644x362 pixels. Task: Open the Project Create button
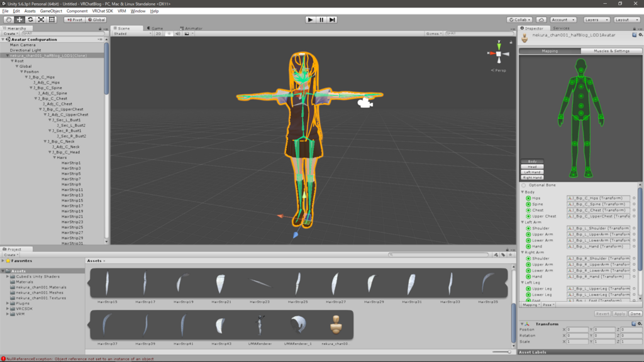click(x=11, y=255)
